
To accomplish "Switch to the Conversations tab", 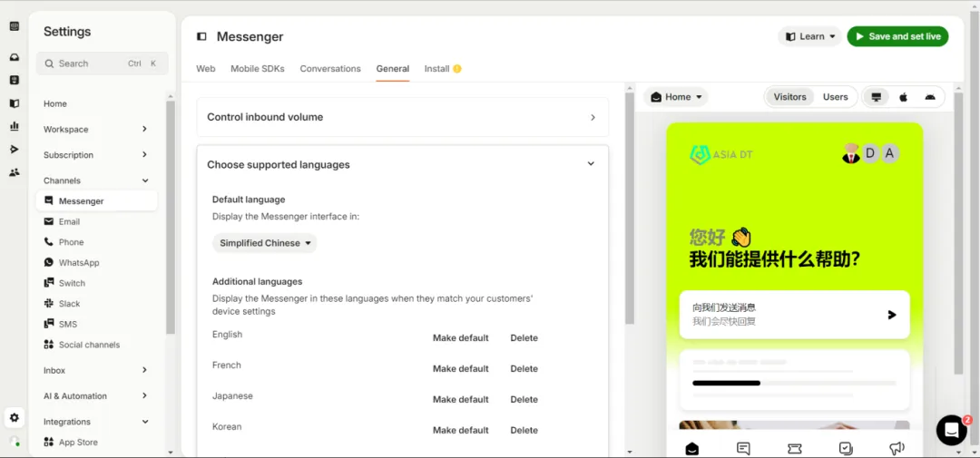I will [x=330, y=69].
